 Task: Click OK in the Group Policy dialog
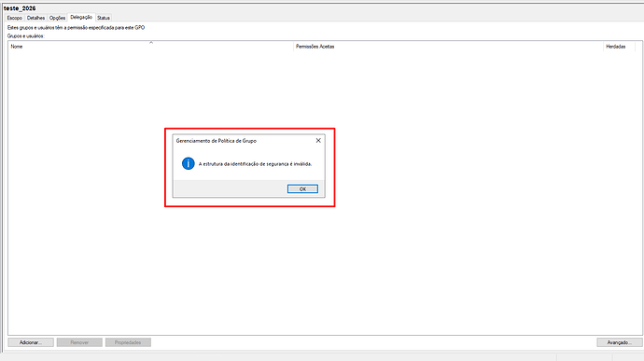pos(302,189)
